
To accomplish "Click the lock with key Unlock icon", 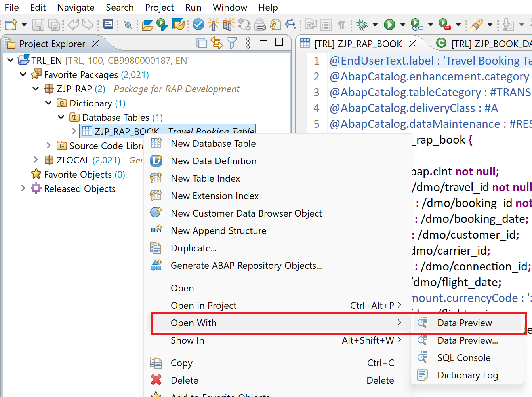I will point(260,25).
